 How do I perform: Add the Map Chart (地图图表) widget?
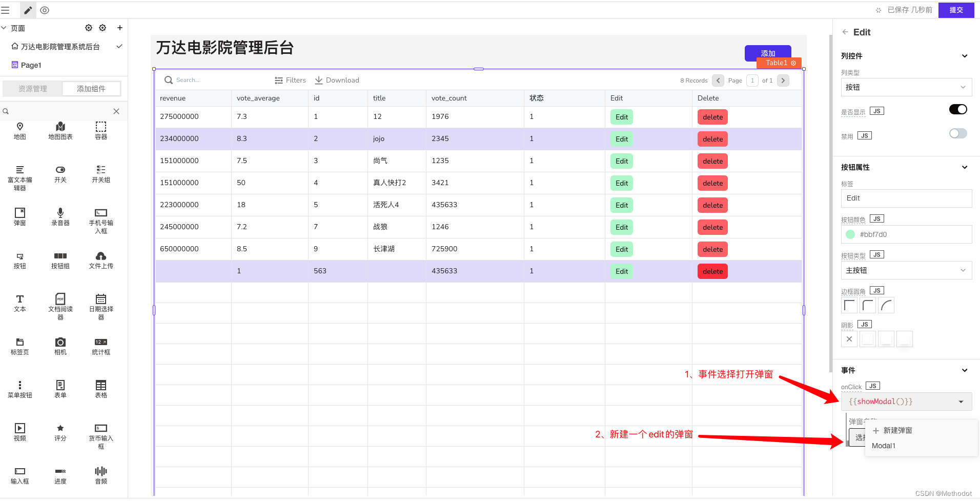60,131
